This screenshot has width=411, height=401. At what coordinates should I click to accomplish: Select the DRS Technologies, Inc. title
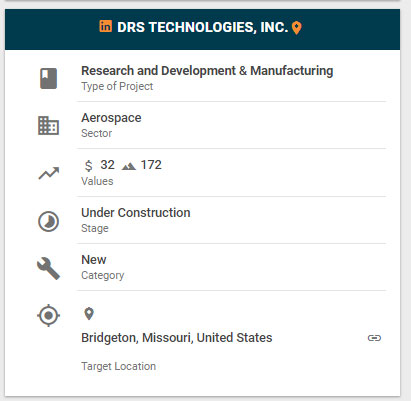(x=203, y=27)
